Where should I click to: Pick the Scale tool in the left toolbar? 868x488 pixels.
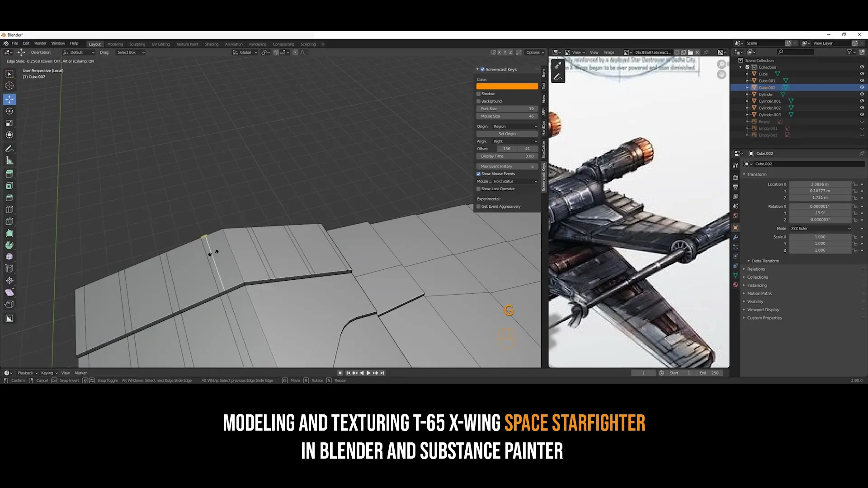[9, 123]
